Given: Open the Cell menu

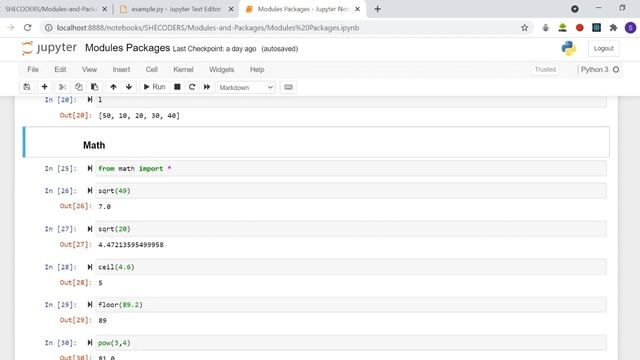Looking at the screenshot, I should 151,69.
